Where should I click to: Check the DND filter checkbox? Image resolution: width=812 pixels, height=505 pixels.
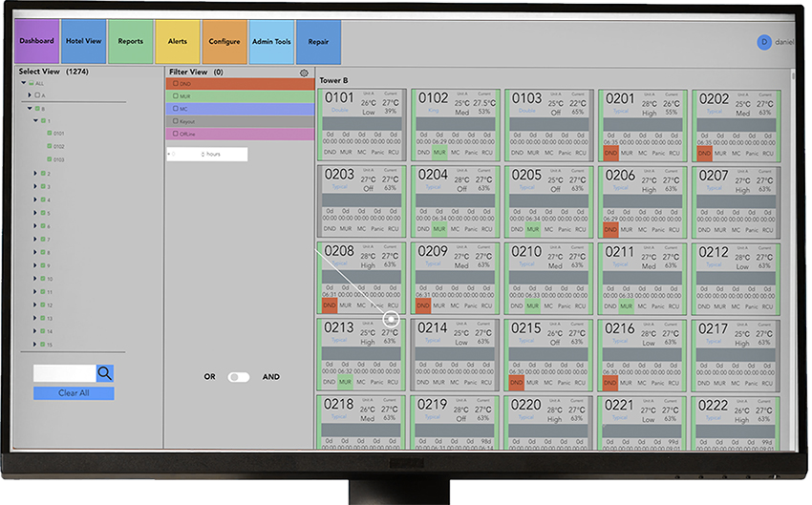click(x=175, y=84)
